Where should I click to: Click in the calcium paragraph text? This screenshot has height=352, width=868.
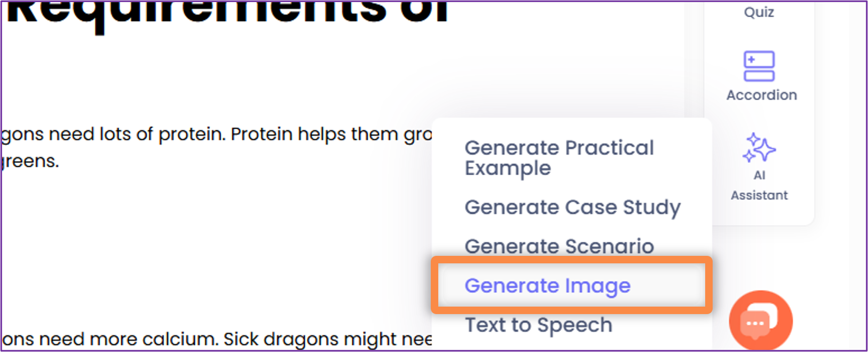tap(214, 339)
